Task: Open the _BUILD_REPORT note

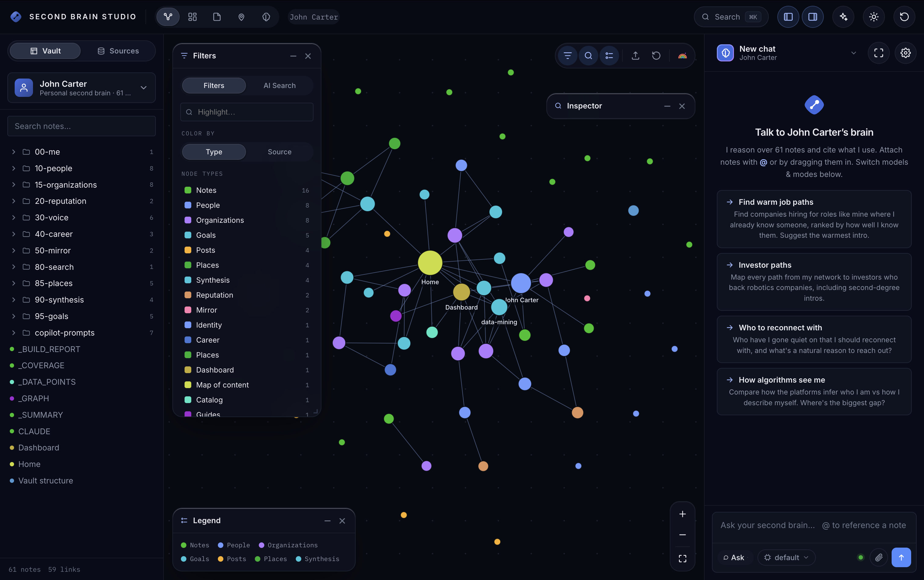Action: (x=49, y=349)
